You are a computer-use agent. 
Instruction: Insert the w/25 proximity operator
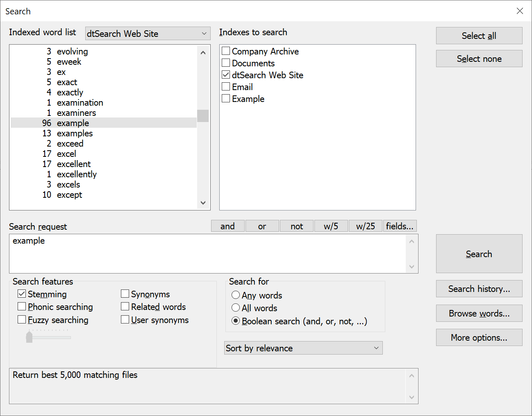(366, 226)
